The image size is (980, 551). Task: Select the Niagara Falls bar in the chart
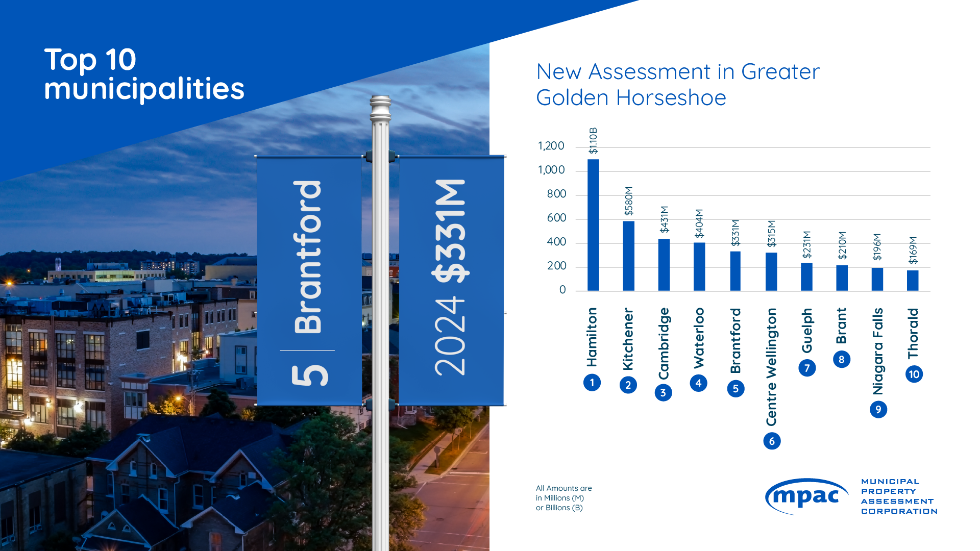[x=877, y=279]
